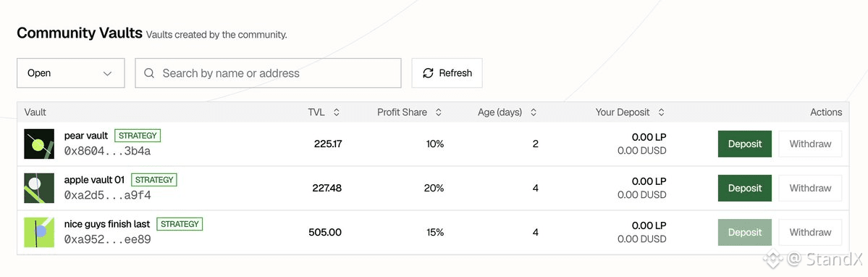Sort by Your Deposit arrows

(661, 112)
